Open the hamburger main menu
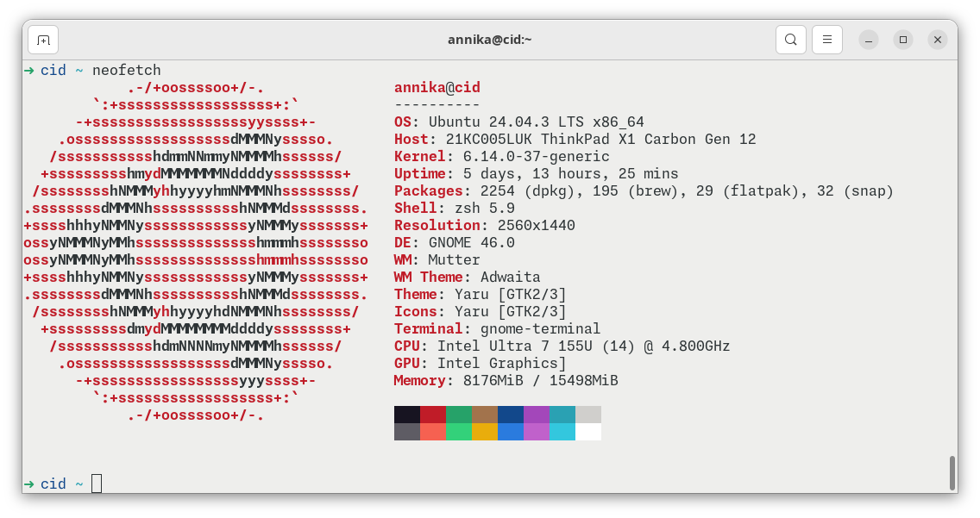Viewport: 980px width, 518px height. [826, 40]
